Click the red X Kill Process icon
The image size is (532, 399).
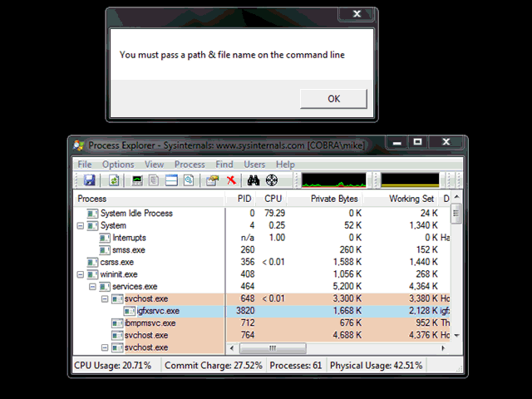coord(231,180)
